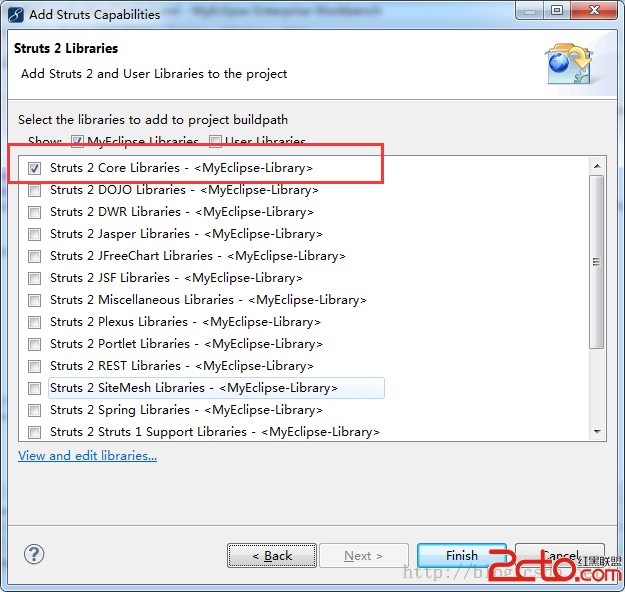625x592 pixels.
Task: Uncheck Struts 2 Core Libraries checkbox
Action: (35, 168)
